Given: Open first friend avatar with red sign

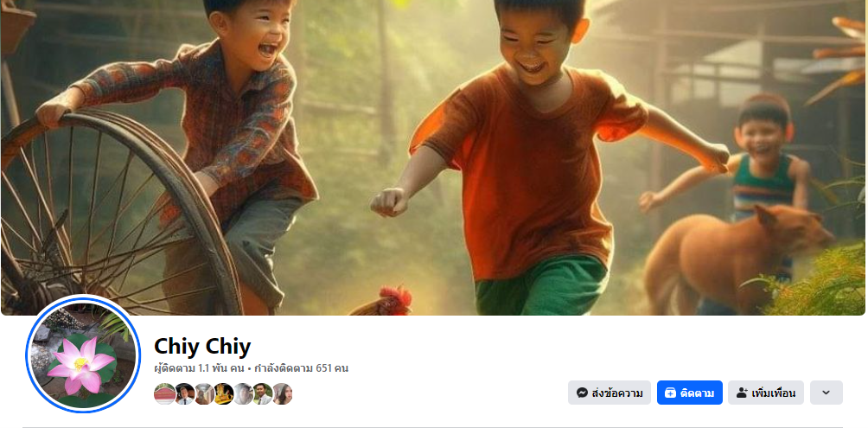Looking at the screenshot, I should [164, 393].
